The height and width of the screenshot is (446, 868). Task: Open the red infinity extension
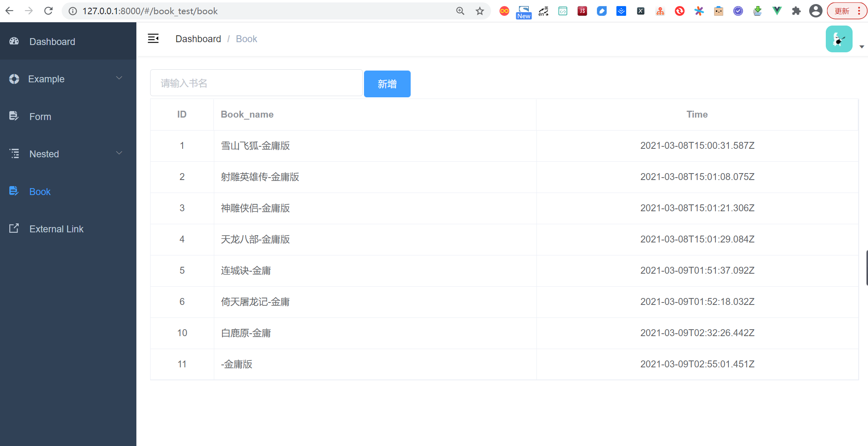(504, 11)
